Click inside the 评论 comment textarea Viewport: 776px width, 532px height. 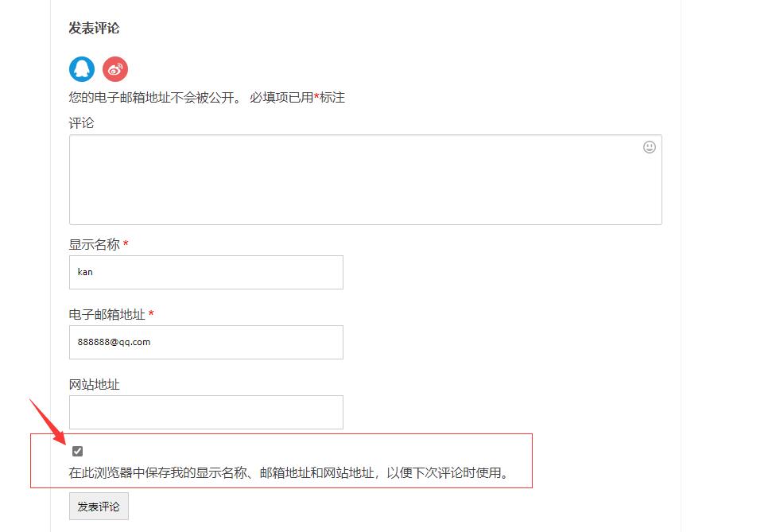click(365, 179)
